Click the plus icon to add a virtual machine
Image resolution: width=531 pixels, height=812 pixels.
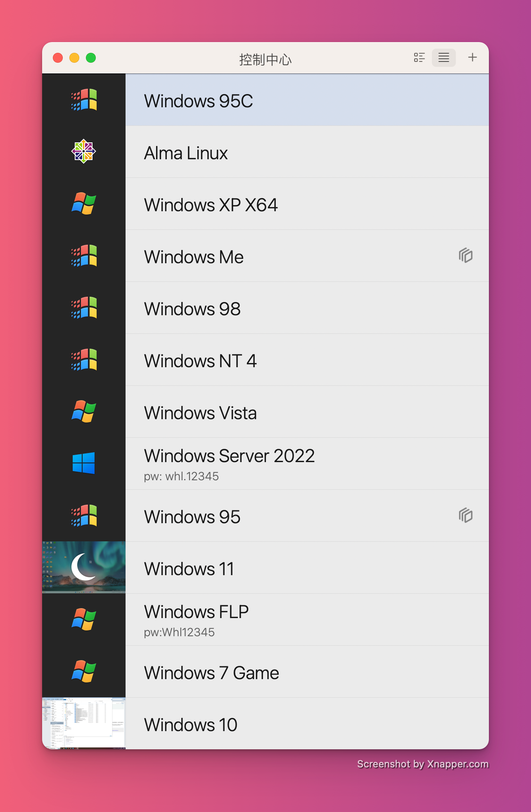pyautogui.click(x=472, y=57)
